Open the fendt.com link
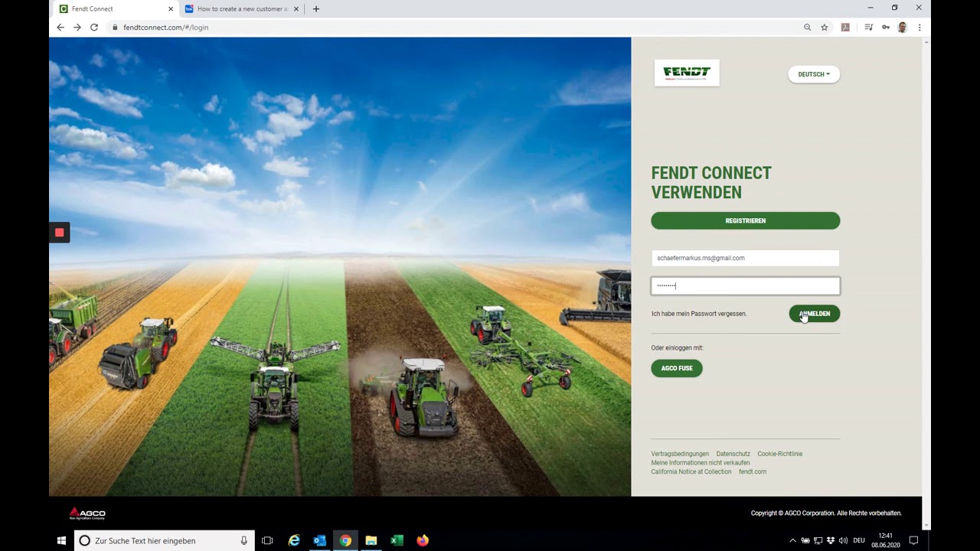The width and height of the screenshot is (980, 551). (x=753, y=471)
